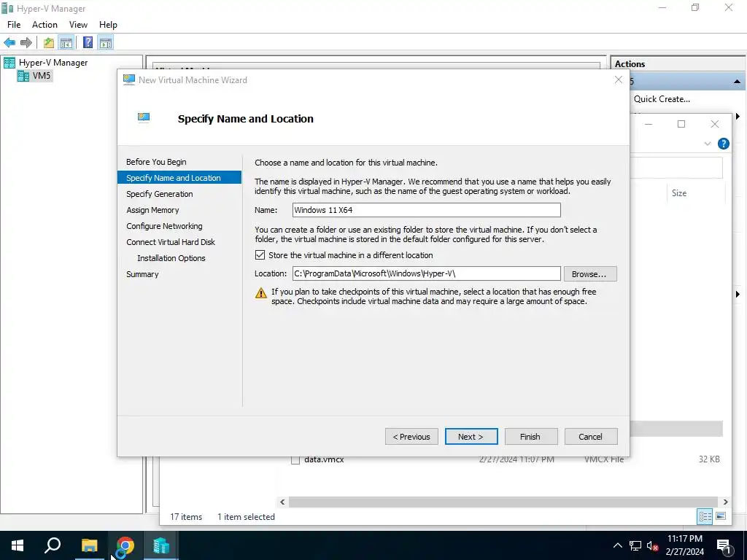
Task: Collapse the Actions pane section arrow
Action: point(737,82)
